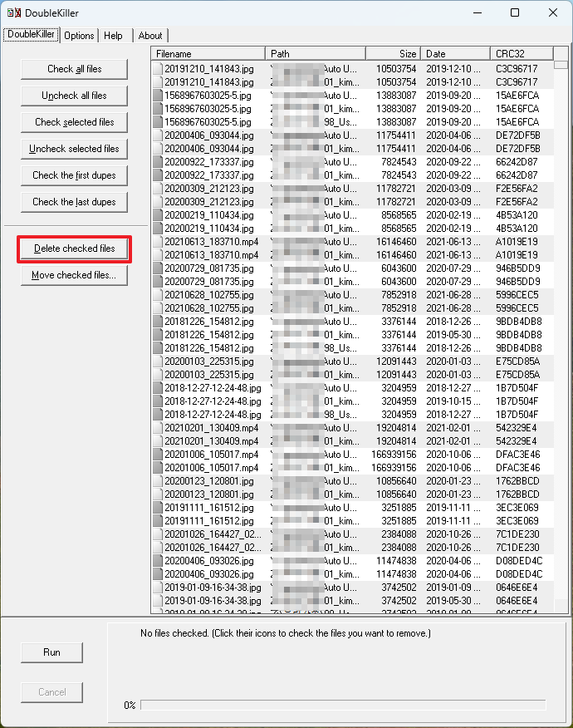Sort list by Size column header
Screen dimensions: 573x728
(394, 54)
